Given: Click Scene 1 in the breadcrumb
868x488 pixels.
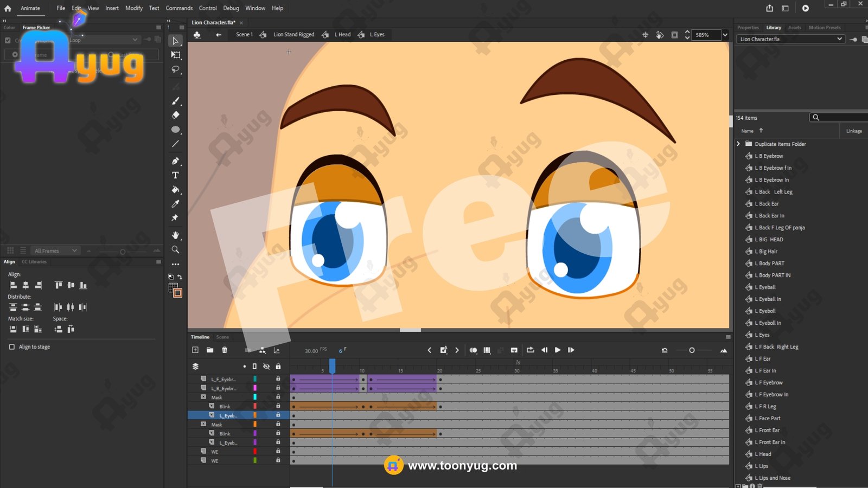Looking at the screenshot, I should point(244,35).
